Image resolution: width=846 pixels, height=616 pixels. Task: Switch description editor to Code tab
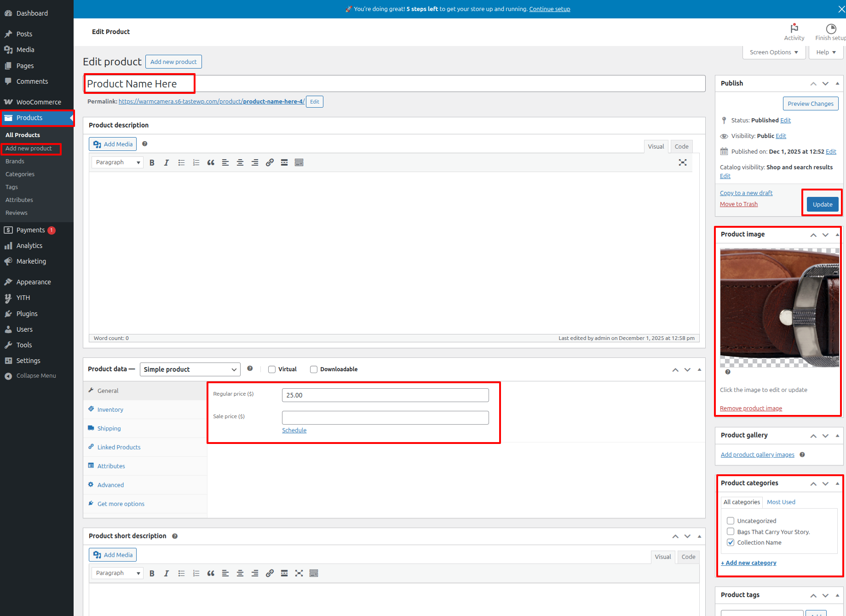(x=681, y=146)
